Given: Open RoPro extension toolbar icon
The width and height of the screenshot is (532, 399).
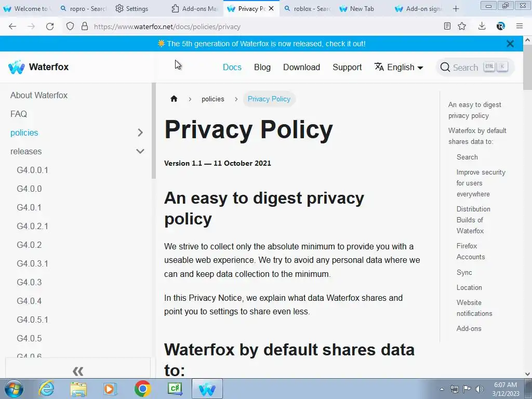Looking at the screenshot, I should pos(500,26).
